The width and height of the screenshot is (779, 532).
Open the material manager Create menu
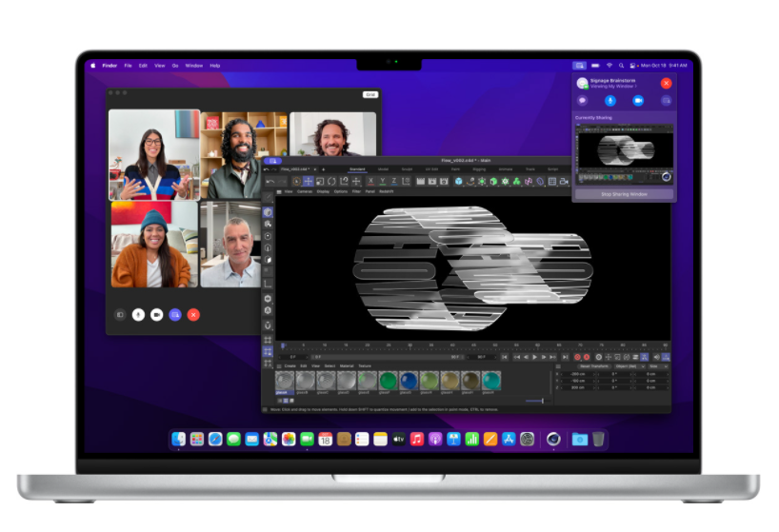point(290,366)
